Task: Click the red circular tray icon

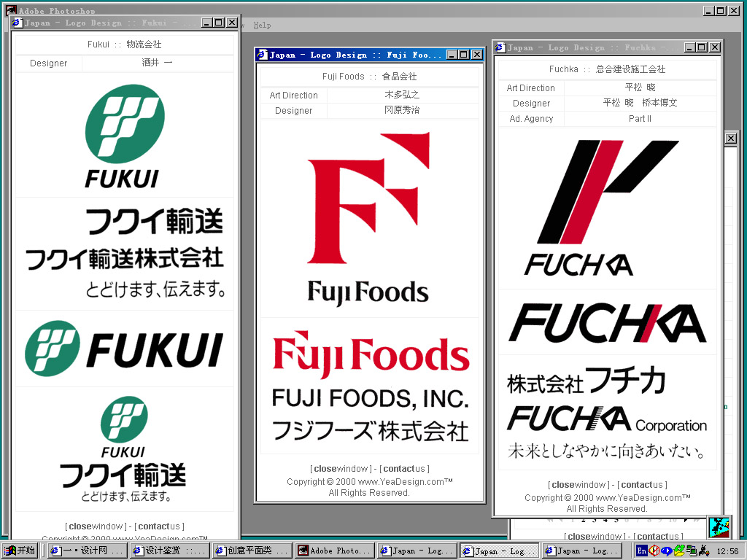Action: click(x=654, y=551)
